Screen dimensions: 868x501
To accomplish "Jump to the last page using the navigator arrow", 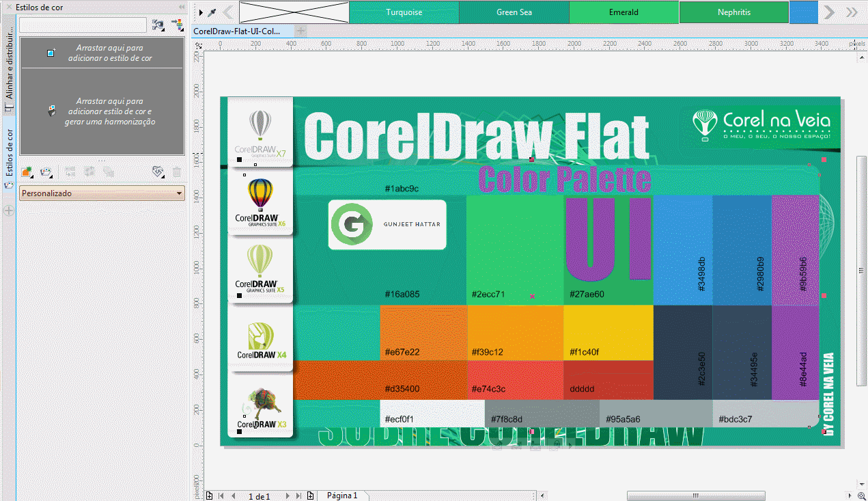I will [298, 496].
